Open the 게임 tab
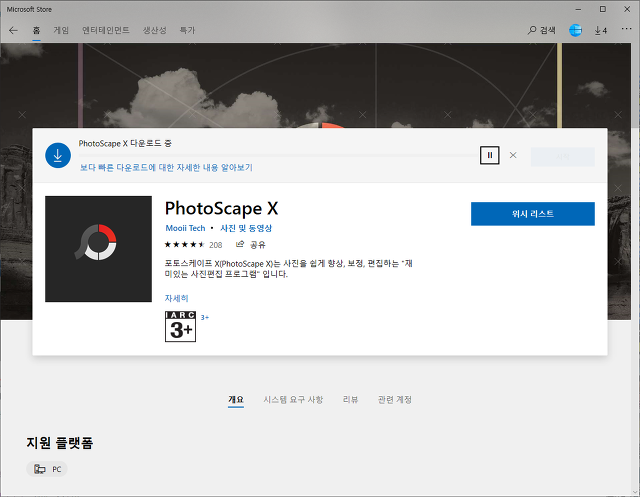Screen dimensions: 640x497 point(61,30)
